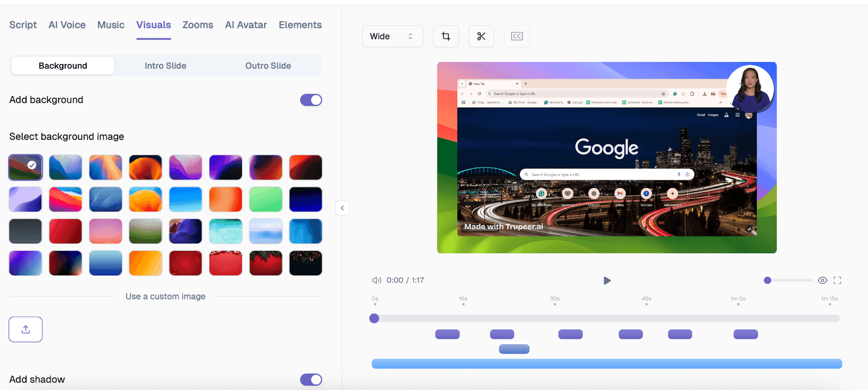Click the AI avatar circle in preview

tap(750, 89)
